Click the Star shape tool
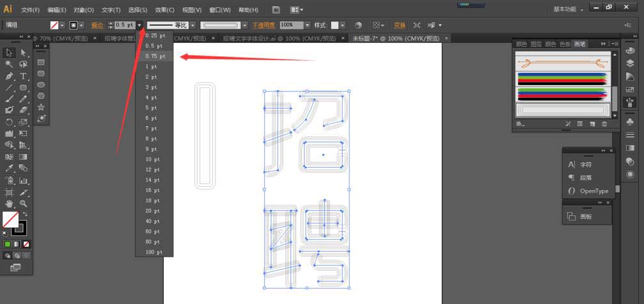The image size is (644, 304). coord(41,107)
